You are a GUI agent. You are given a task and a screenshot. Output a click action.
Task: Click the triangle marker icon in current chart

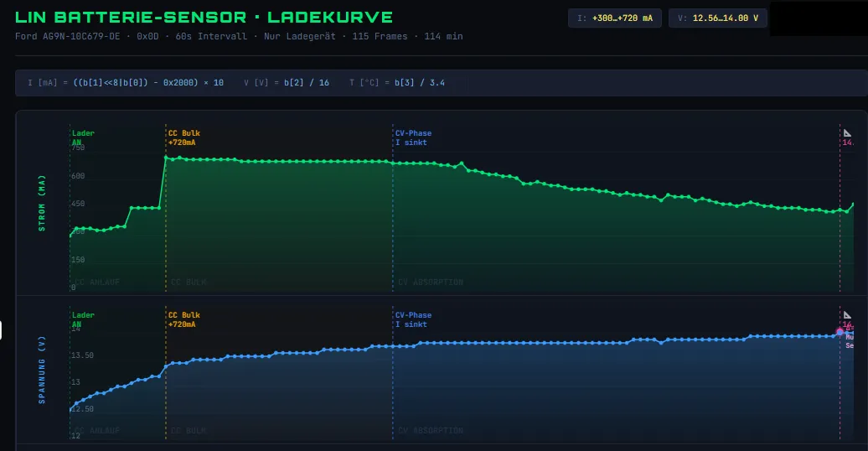click(x=847, y=133)
